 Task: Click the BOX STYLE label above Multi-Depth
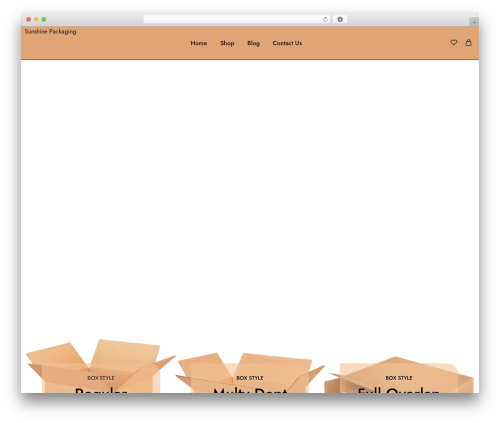click(x=250, y=378)
